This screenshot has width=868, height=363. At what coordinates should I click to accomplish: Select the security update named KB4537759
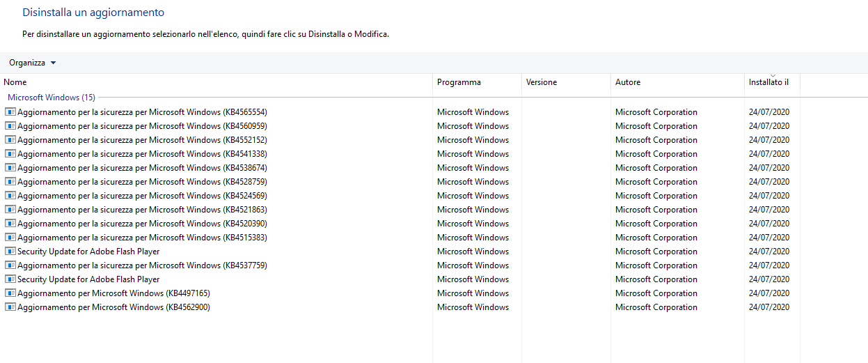point(142,265)
